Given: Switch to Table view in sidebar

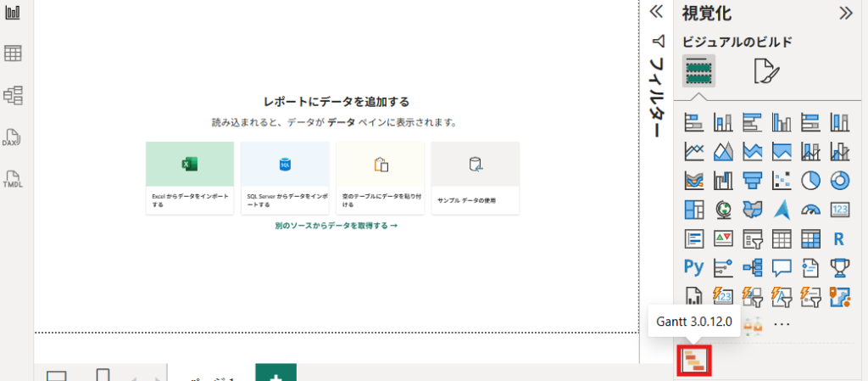Looking at the screenshot, I should click(x=13, y=53).
